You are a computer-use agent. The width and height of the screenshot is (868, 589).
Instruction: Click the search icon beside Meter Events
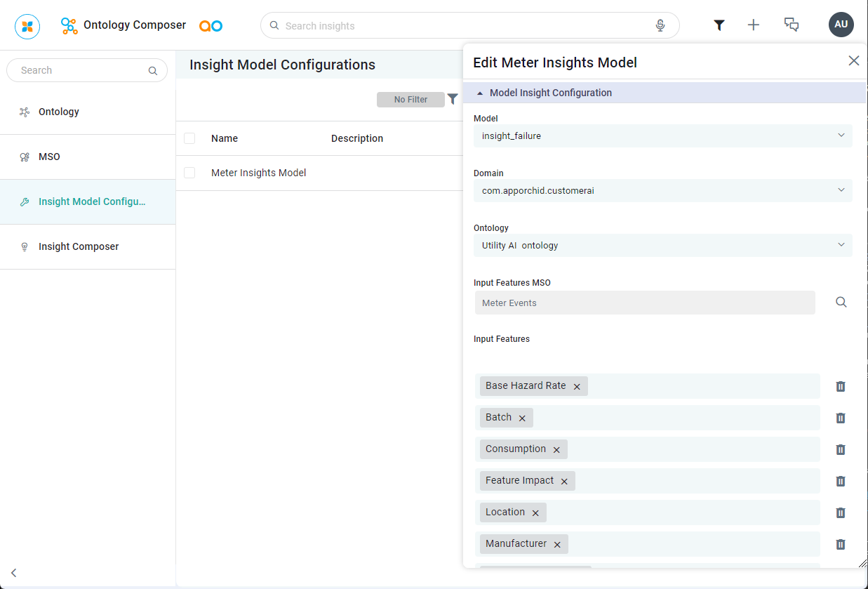tap(841, 303)
